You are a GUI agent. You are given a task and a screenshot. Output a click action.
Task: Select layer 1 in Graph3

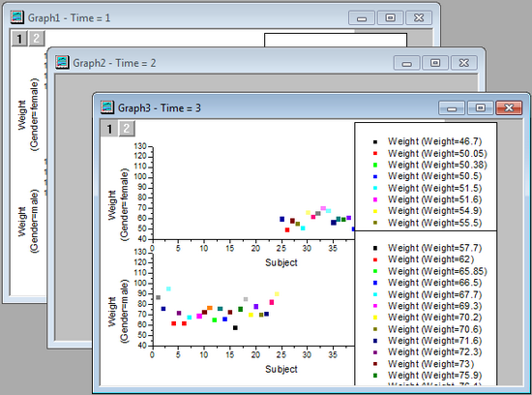click(109, 129)
